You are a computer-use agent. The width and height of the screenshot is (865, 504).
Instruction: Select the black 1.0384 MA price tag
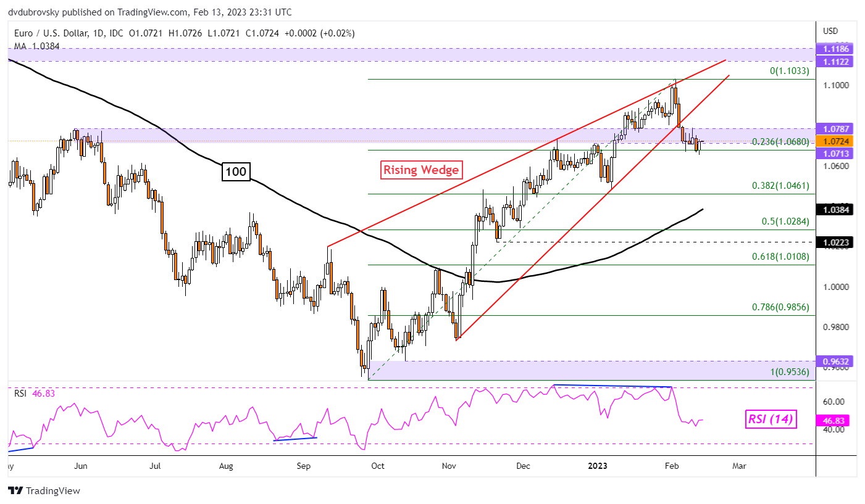[834, 210]
